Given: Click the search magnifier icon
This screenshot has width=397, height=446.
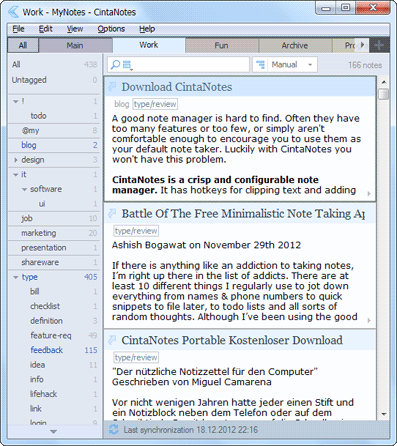Looking at the screenshot, I should pos(115,64).
